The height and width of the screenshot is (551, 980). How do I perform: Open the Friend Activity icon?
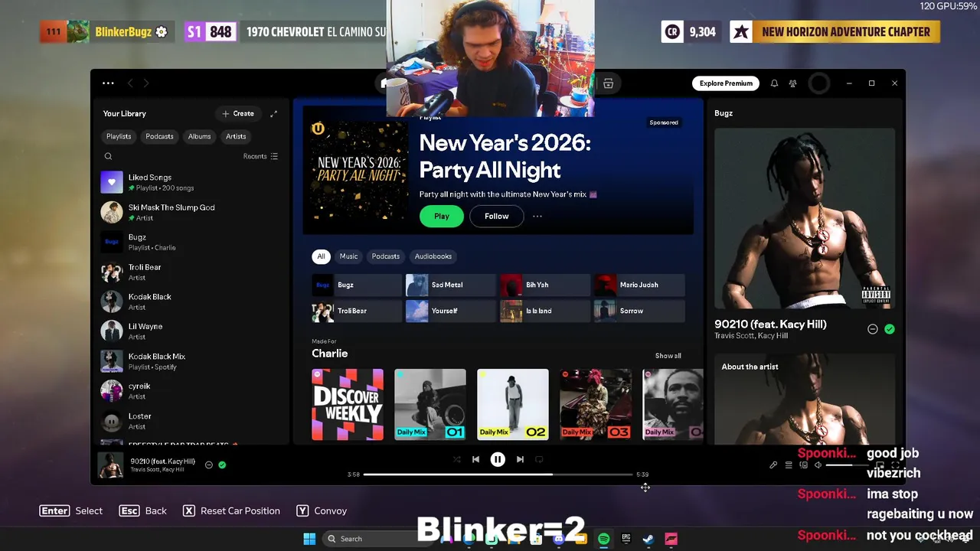click(793, 83)
